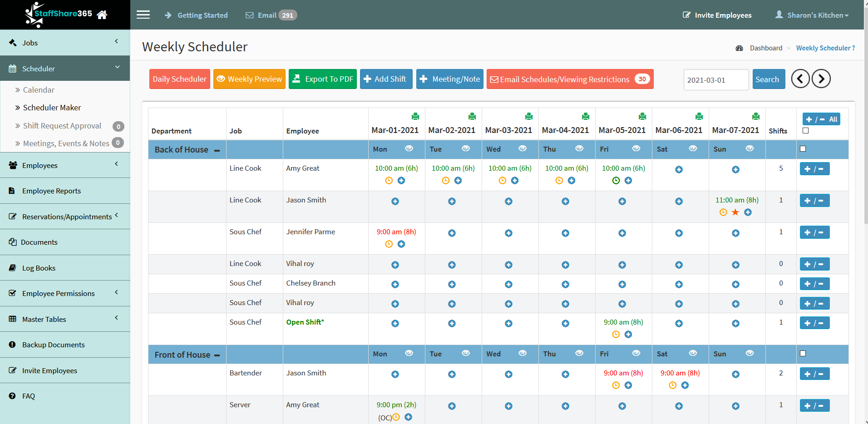Click the orange star on Jason Smith's Sunday shift
Screen dimensions: 868x424
[735, 212]
